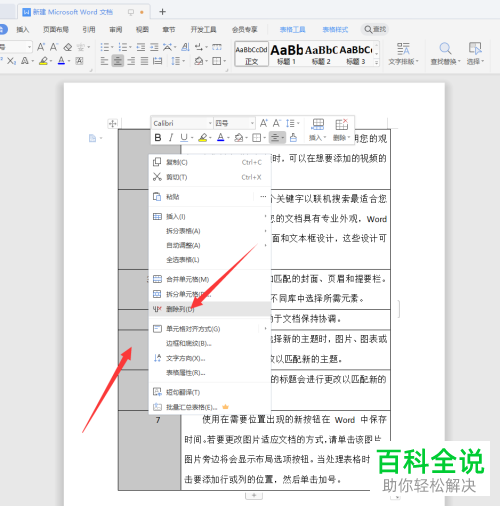This screenshot has height=506, width=500.
Task: Choose 剪切(T) from the context menu
Action: 209,177
